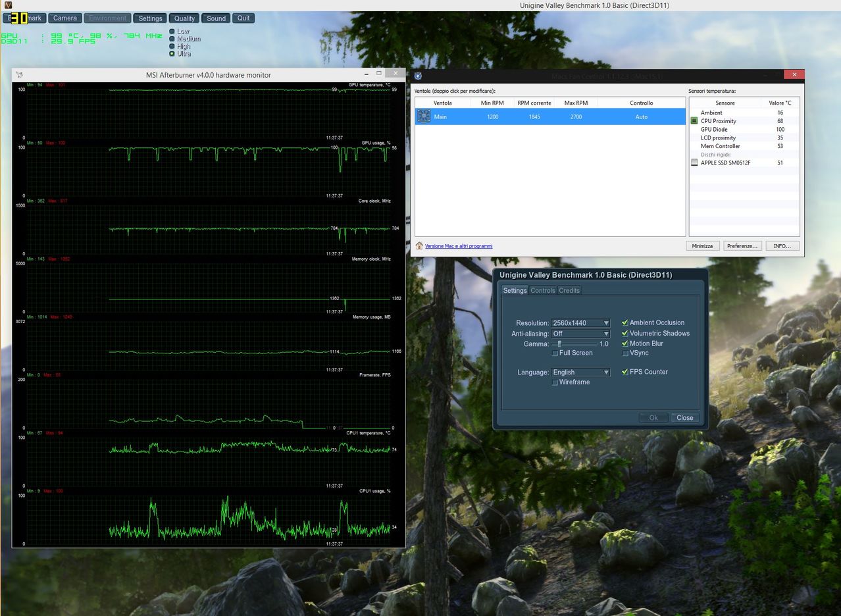The image size is (841, 616).
Task: Click the house icon beside Versione Mac link
Action: pos(419,246)
